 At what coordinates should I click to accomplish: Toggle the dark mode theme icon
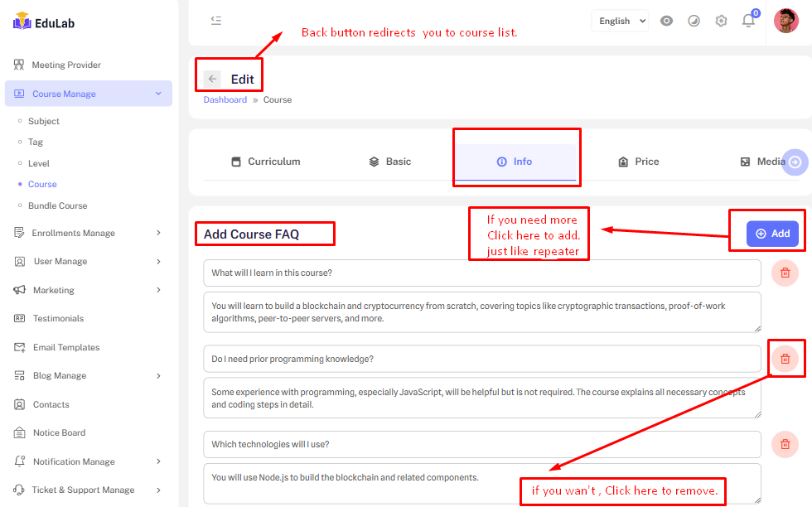coord(694,22)
